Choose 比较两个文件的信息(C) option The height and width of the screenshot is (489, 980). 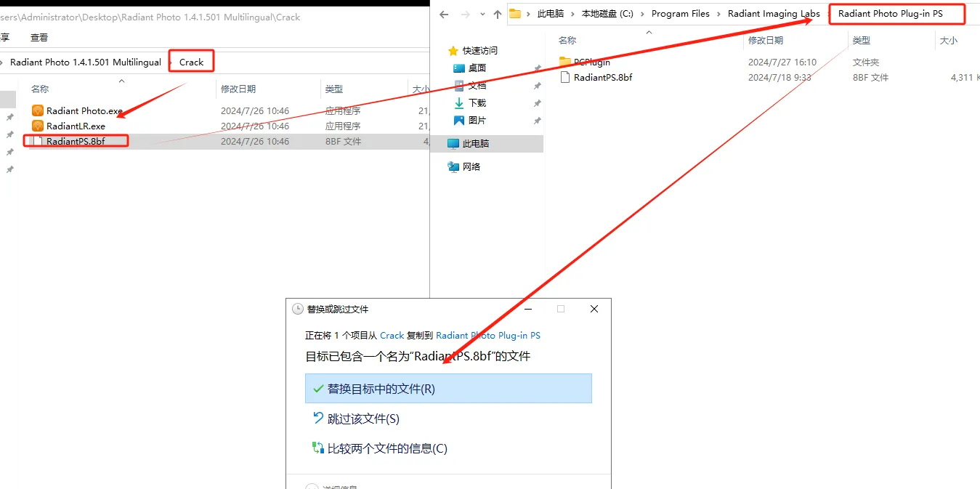[x=386, y=449]
